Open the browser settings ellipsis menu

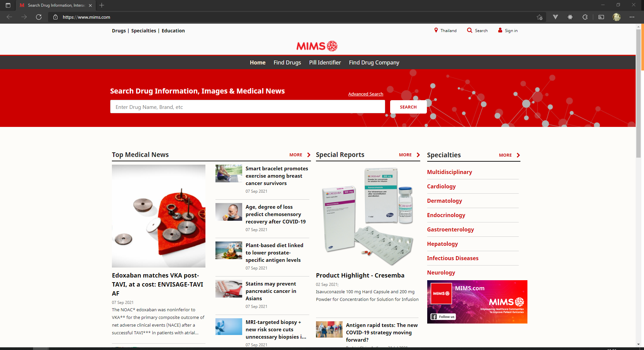coord(632,17)
